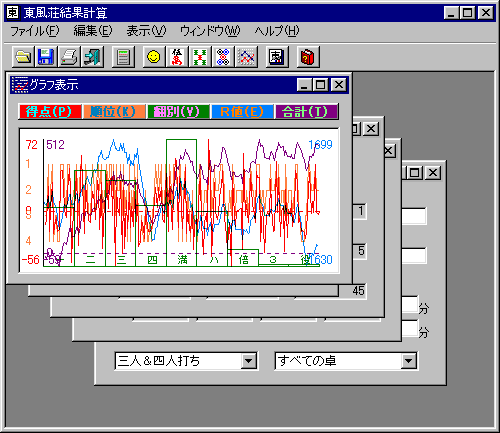500x433 pixels.
Task: Click the list sheet toolbar icon
Action: 123,57
